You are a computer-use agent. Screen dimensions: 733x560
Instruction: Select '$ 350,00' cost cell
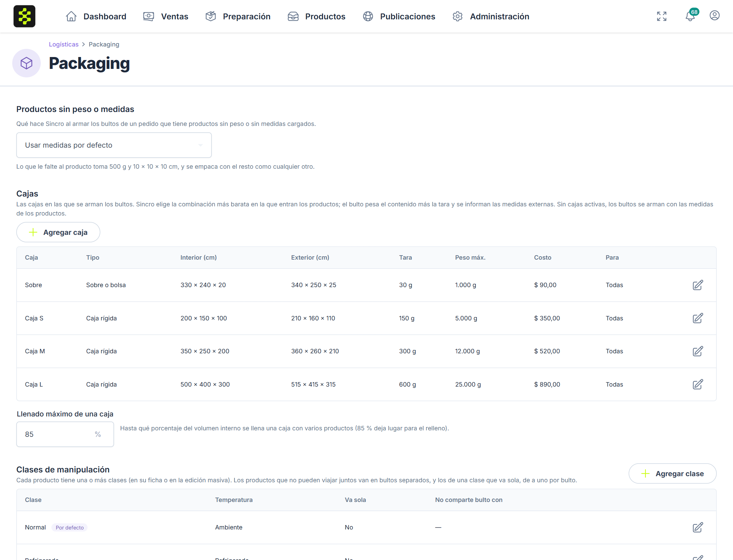[x=547, y=318]
